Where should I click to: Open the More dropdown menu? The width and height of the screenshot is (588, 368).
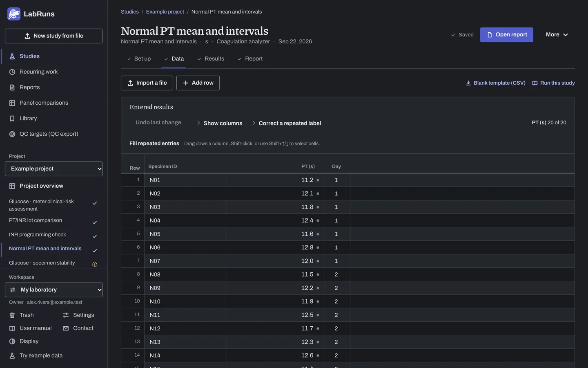[557, 35]
